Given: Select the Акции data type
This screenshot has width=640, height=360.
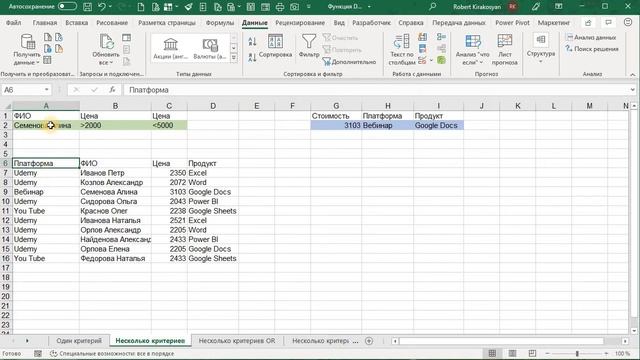Looking at the screenshot, I should click(170, 49).
